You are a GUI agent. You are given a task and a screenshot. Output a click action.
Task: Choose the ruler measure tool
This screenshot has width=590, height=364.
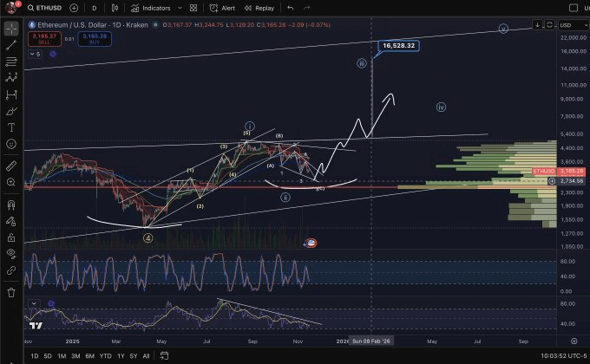pyautogui.click(x=11, y=165)
